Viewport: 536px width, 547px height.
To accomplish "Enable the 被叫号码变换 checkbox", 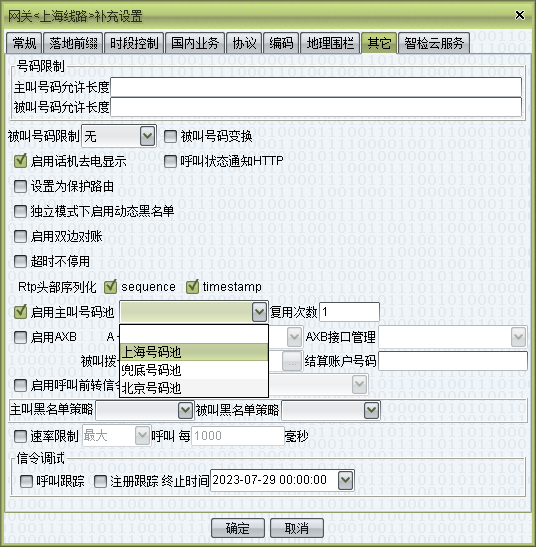I will coord(170,136).
